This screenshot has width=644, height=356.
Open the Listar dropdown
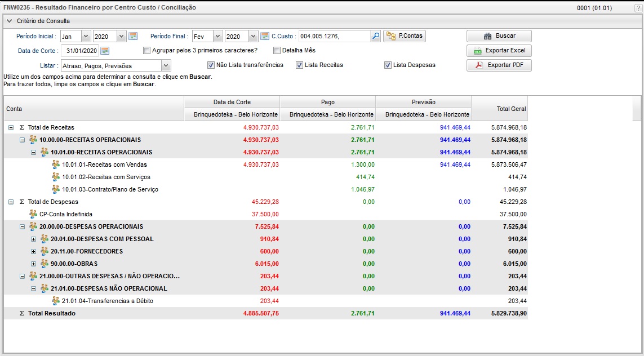[x=166, y=65]
